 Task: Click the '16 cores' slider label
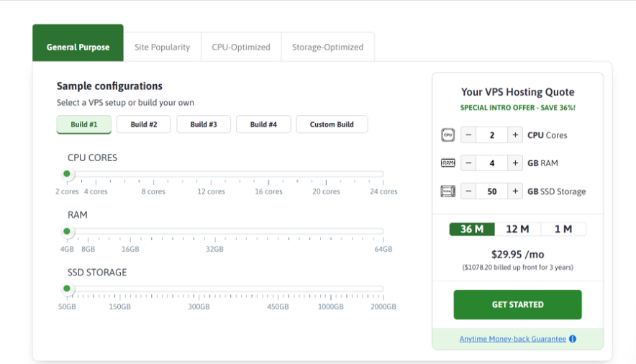click(x=268, y=191)
